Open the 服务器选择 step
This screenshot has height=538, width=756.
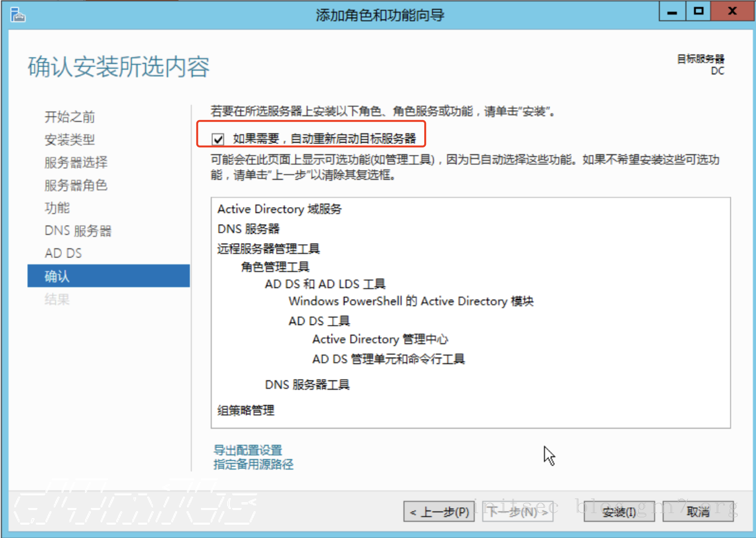[76, 162]
